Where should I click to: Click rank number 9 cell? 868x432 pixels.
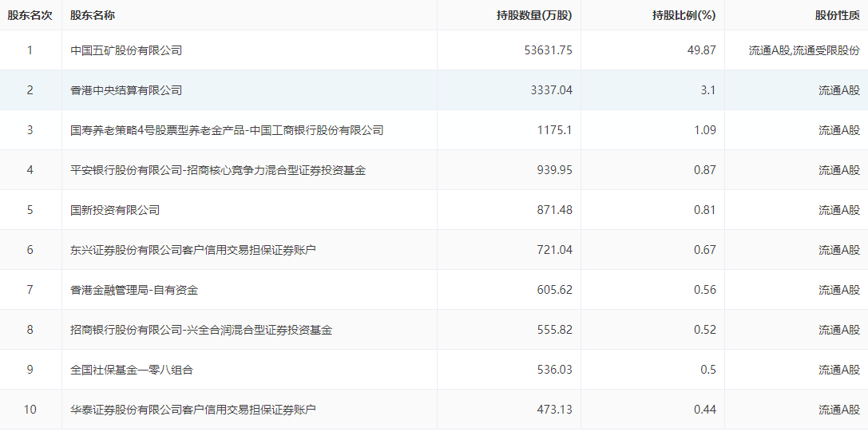[30, 370]
